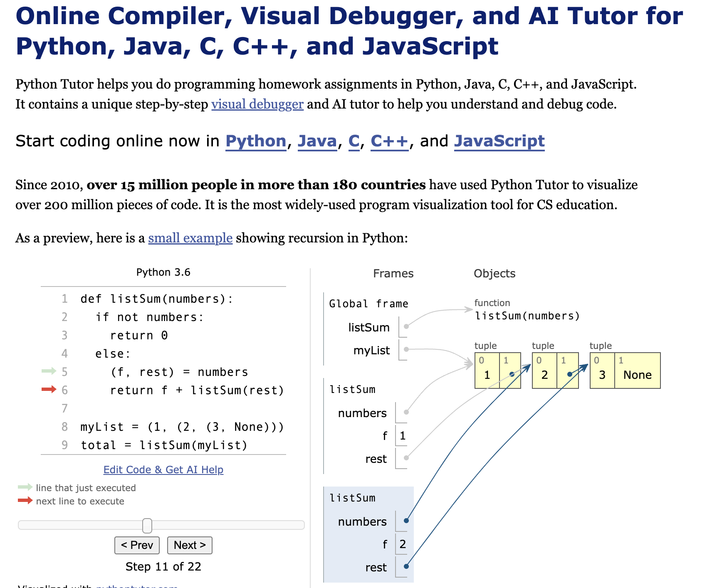The image size is (717, 588).
Task: Click Step 11 of 22 label
Action: (x=163, y=567)
